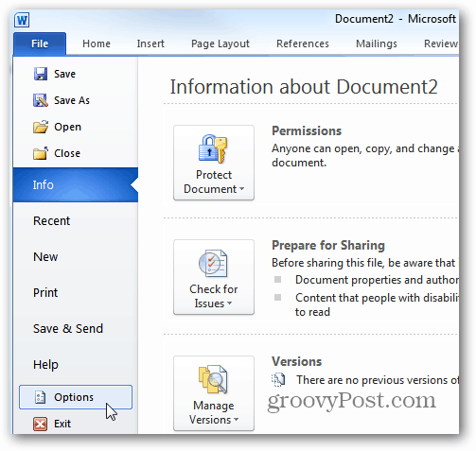The height and width of the screenshot is (451, 476).
Task: Click the magnifier Manage Versions icon
Action: coord(213,379)
